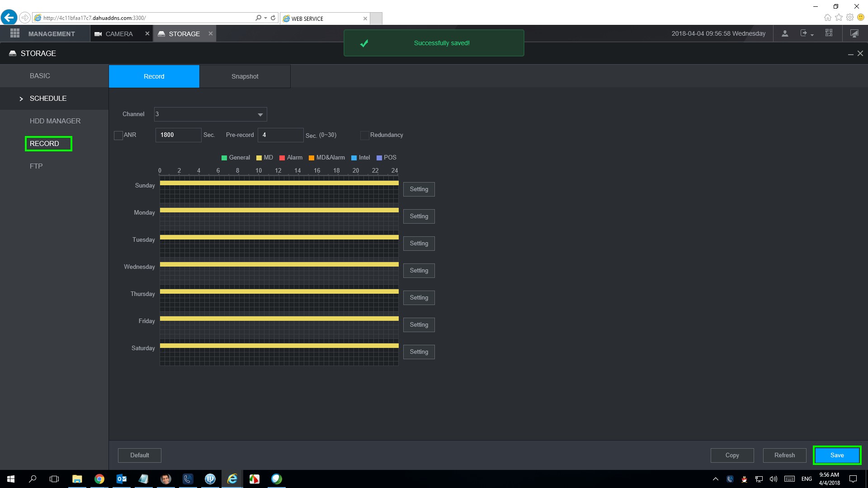Image resolution: width=868 pixels, height=488 pixels.
Task: Enable the Redundancy checkbox
Action: [x=364, y=135]
